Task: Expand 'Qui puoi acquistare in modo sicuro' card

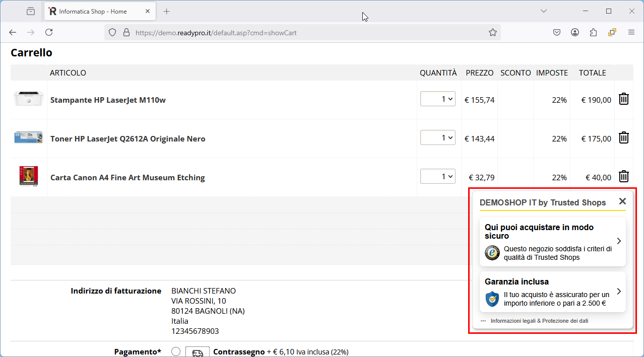Action: pos(553,242)
